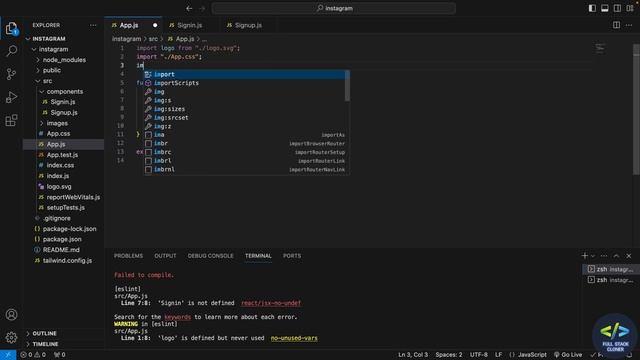Click the go forward arrow in title bar
This screenshot has width=640, height=360.
(x=202, y=8)
